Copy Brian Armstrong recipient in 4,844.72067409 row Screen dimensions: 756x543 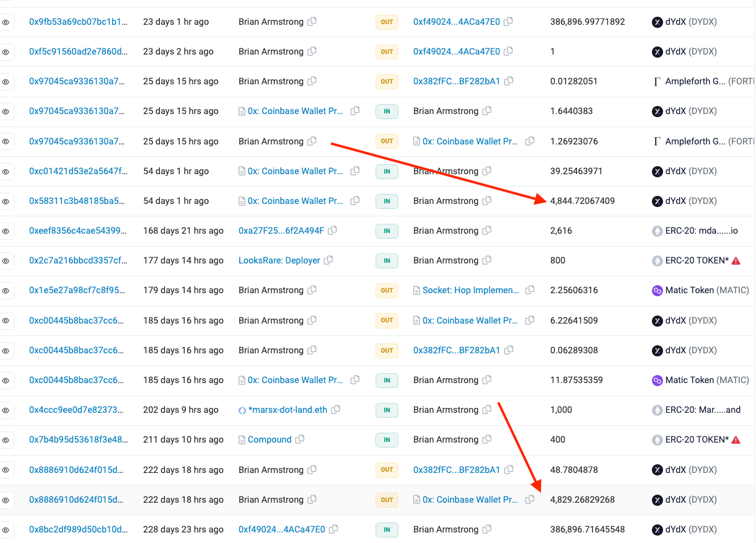coord(487,201)
